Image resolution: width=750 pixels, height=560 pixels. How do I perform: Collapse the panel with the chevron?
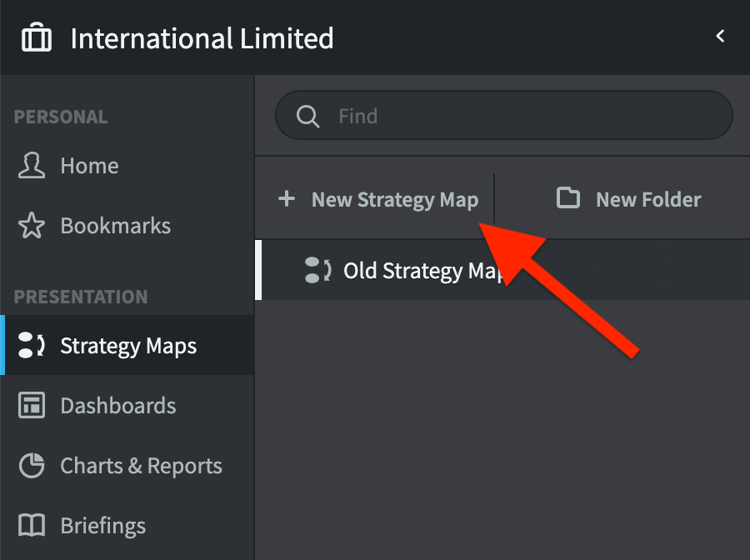(x=720, y=37)
